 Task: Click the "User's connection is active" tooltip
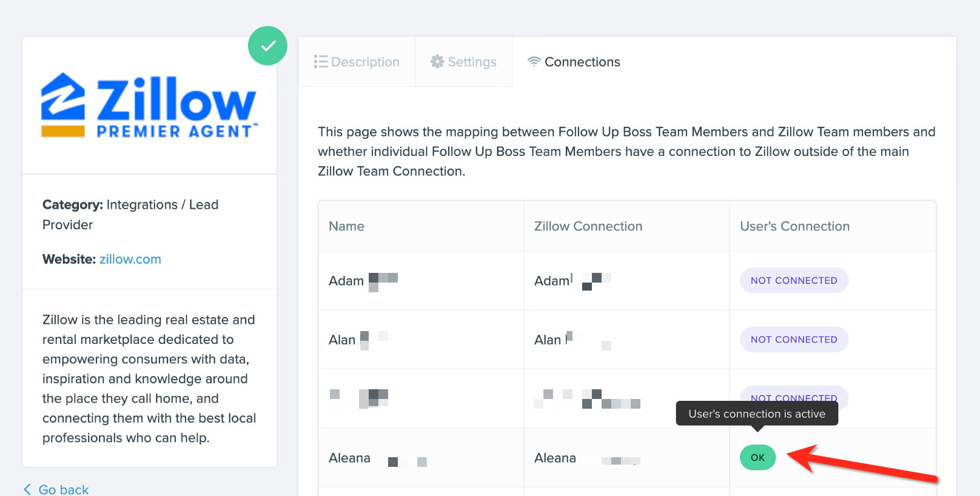coord(757,414)
